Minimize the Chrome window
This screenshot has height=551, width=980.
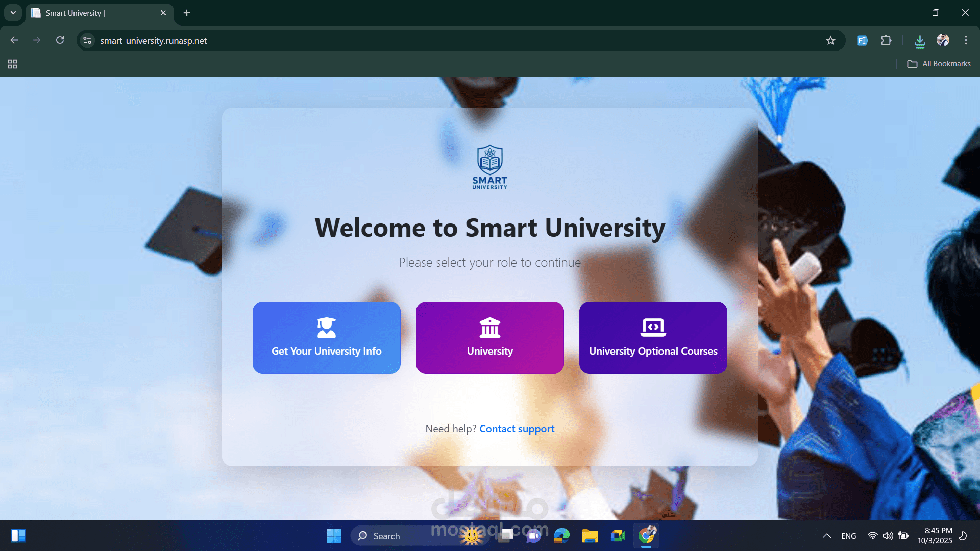point(907,12)
